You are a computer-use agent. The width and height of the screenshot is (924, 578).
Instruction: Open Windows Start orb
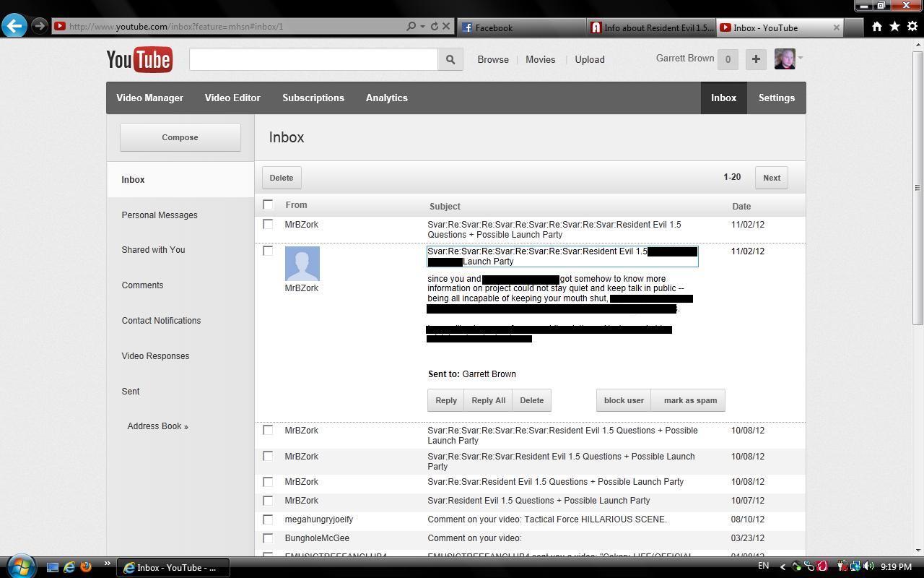point(20,566)
